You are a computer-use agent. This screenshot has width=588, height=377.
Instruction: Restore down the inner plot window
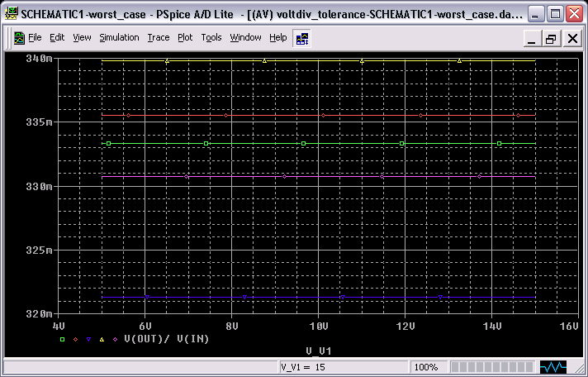click(550, 39)
